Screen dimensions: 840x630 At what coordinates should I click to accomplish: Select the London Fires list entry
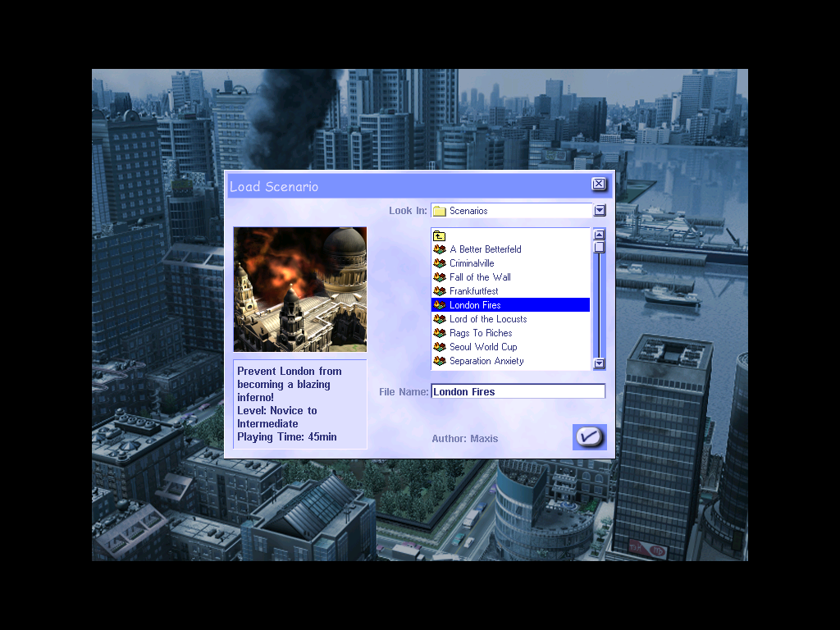tap(475, 305)
